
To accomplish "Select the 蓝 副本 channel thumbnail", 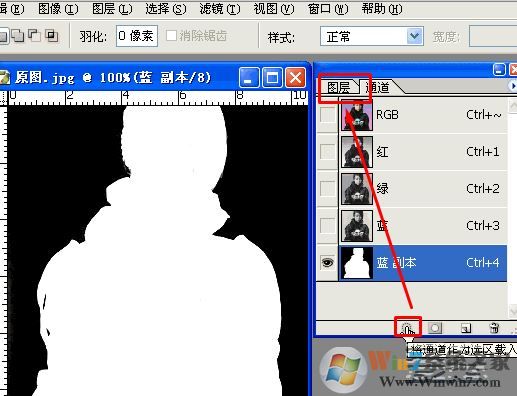I will (x=357, y=263).
